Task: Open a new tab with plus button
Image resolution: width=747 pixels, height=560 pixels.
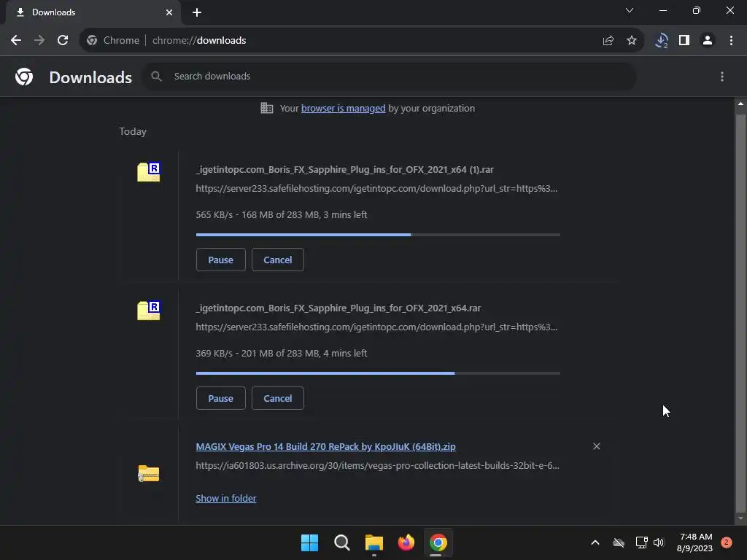Action: point(197,12)
